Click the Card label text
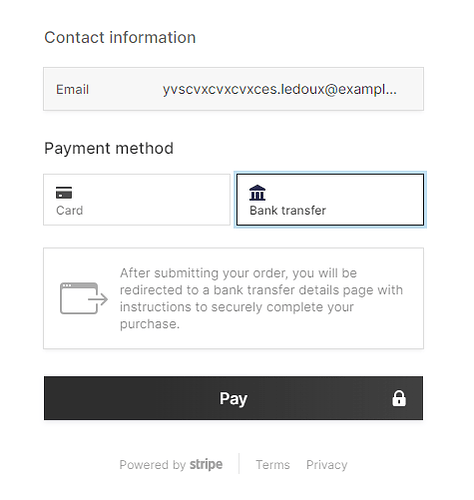Viewport: 474px width, 500px height. click(69, 210)
